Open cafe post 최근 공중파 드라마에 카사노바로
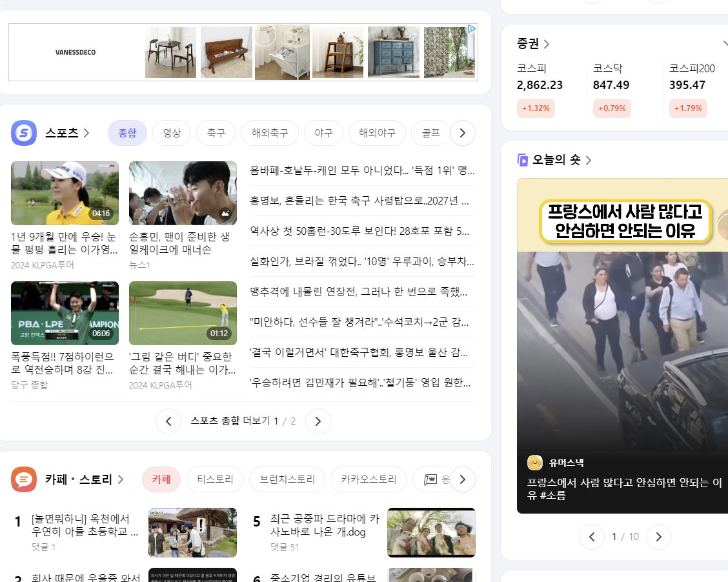 325,525
